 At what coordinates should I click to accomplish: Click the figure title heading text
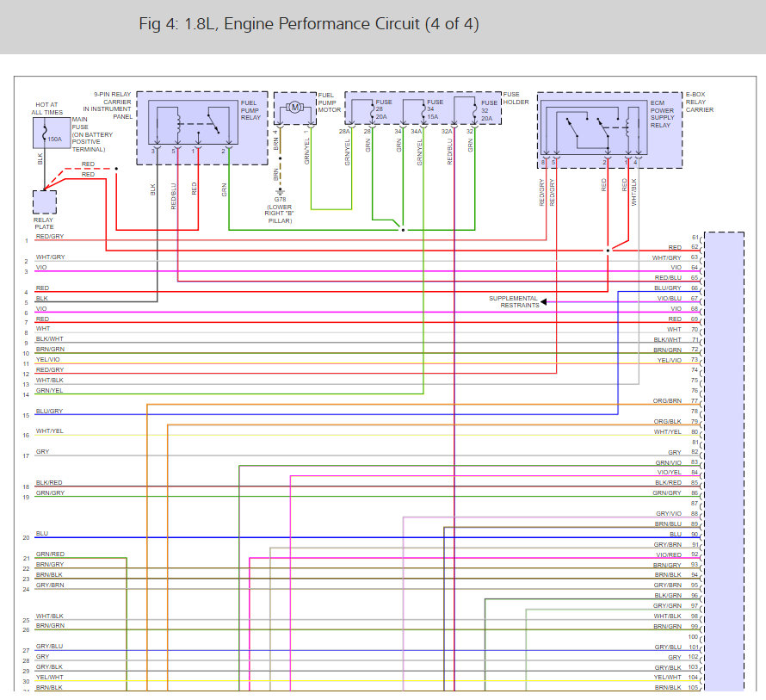309,23
